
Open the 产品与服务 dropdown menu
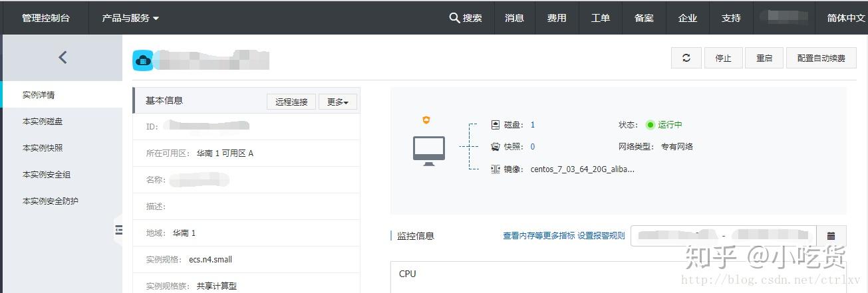[130, 18]
